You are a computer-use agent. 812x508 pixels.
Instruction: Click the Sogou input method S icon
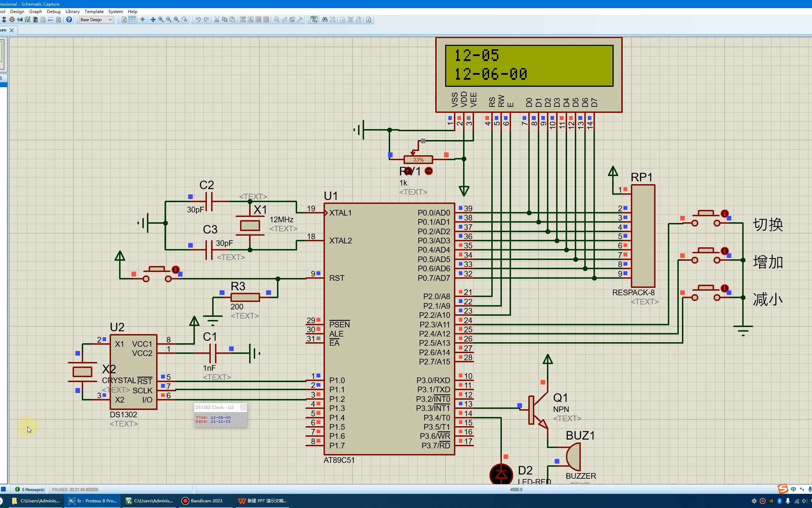point(782,489)
